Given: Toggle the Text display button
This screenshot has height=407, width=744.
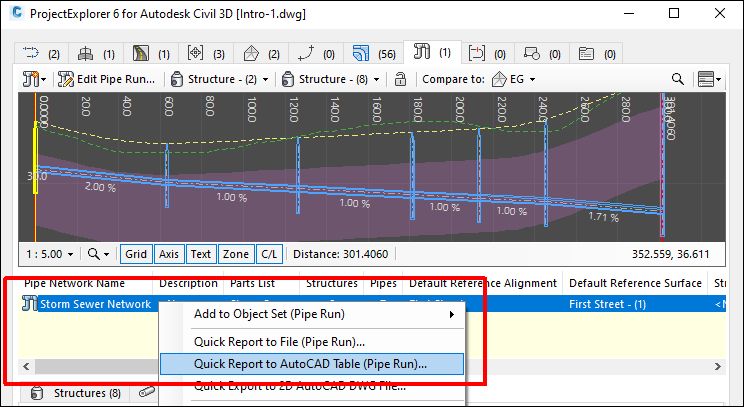Looking at the screenshot, I should [x=201, y=254].
